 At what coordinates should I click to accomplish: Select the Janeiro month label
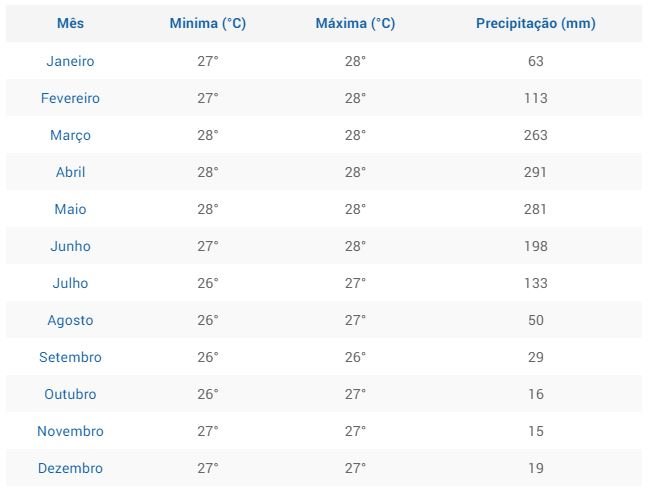click(x=70, y=61)
